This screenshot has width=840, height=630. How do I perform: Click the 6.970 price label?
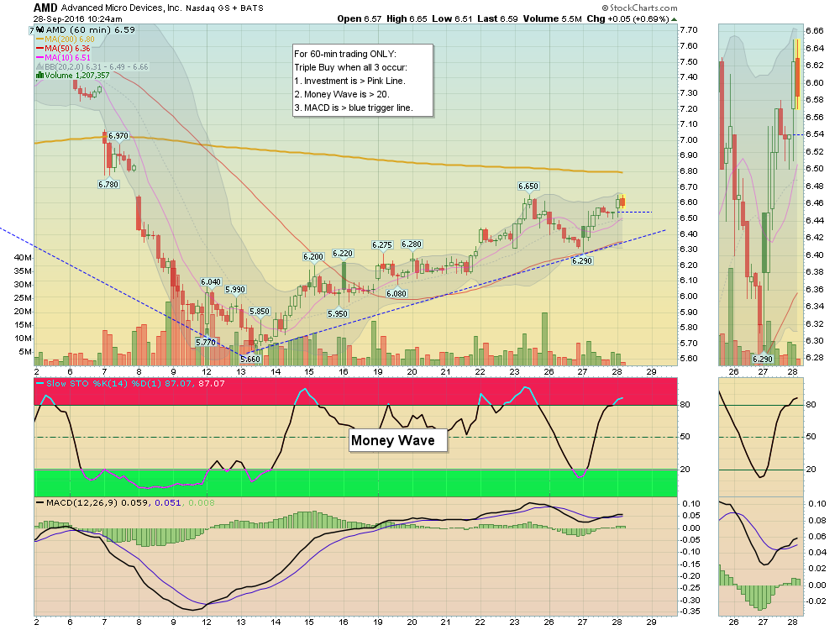tap(118, 135)
